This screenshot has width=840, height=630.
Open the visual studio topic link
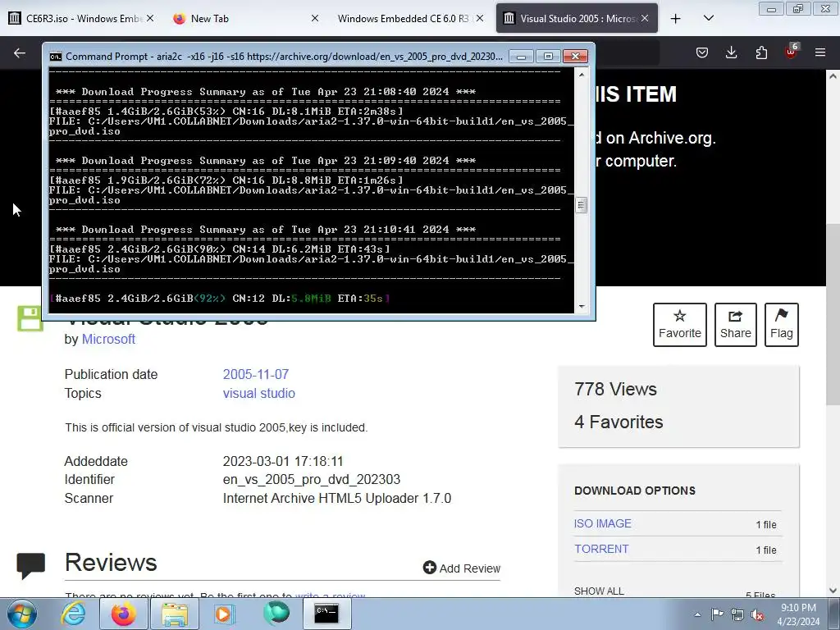point(258,393)
